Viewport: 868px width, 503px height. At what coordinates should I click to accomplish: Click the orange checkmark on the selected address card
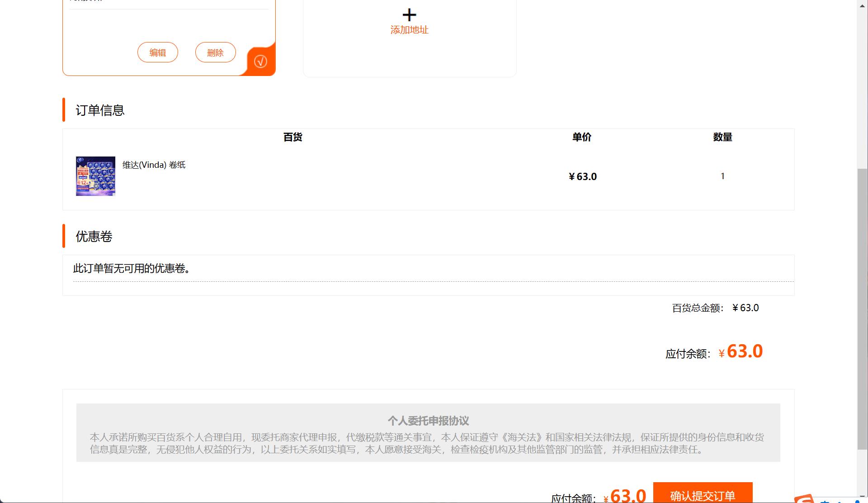pyautogui.click(x=260, y=61)
